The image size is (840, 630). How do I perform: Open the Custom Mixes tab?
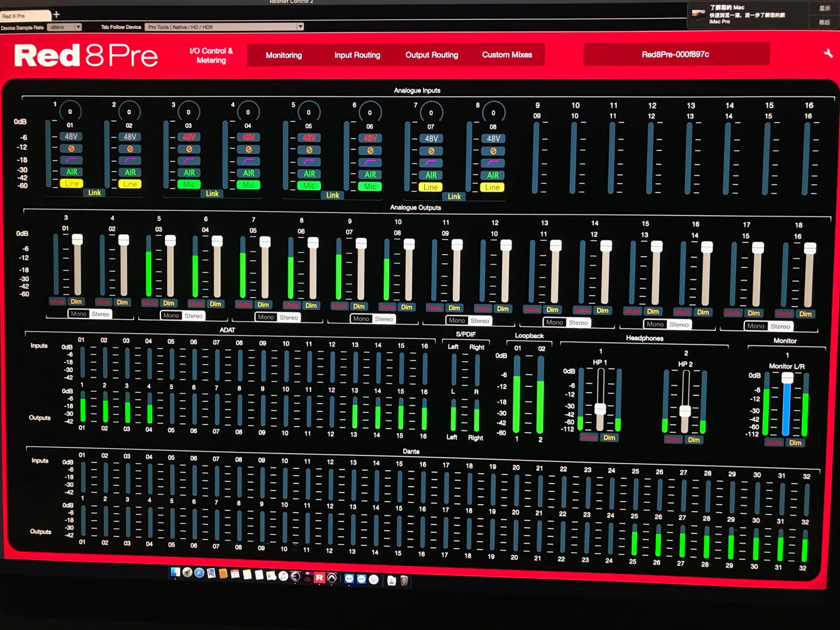(x=507, y=55)
